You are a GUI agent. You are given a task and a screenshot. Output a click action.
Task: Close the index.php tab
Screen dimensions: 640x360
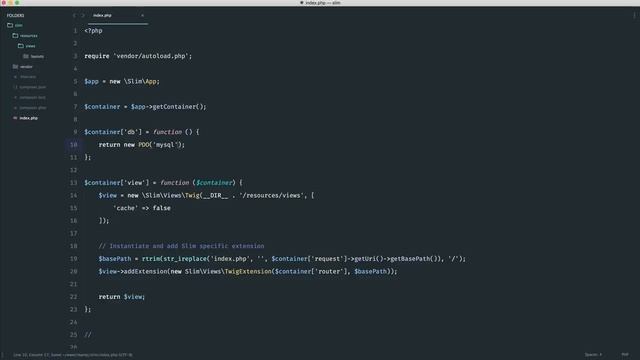(x=142, y=16)
